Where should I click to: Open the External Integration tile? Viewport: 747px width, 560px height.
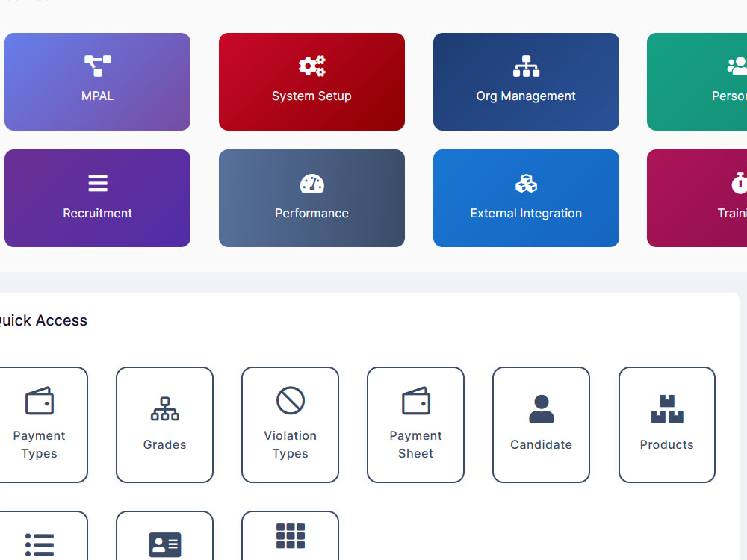point(526,198)
